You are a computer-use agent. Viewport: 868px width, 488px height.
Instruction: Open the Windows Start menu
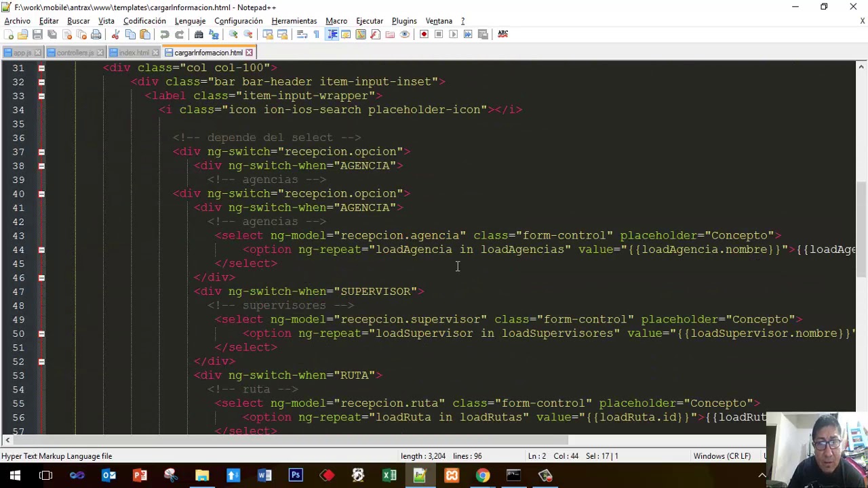15,475
